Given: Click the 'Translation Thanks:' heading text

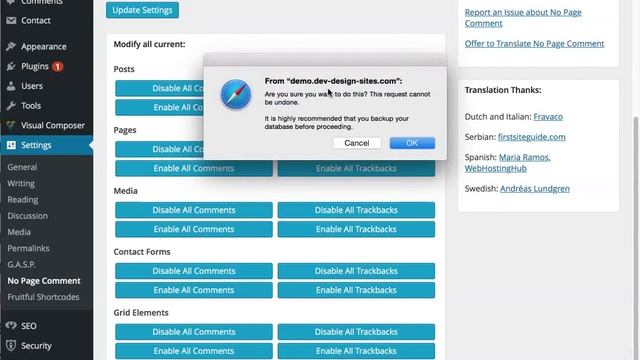Looking at the screenshot, I should [503, 90].
